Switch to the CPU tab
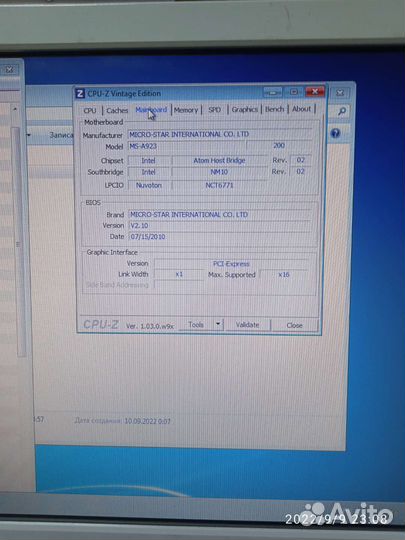405x540 pixels. pos(90,111)
